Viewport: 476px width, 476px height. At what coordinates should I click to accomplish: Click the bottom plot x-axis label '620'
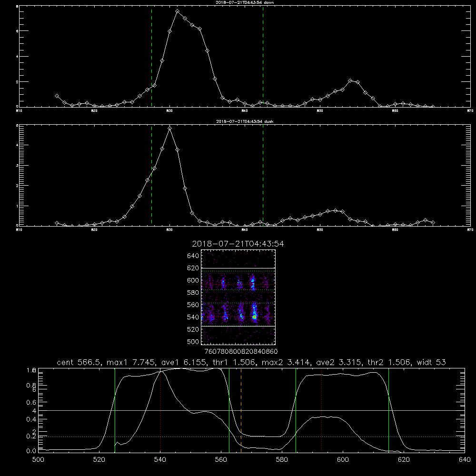404,459
